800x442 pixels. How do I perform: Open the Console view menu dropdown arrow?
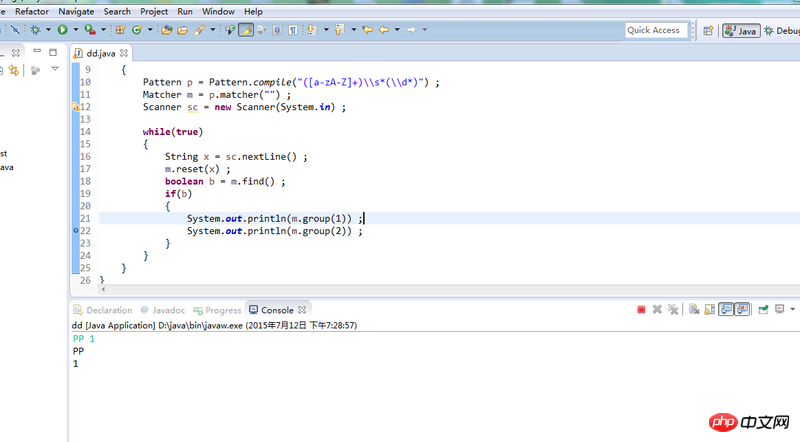792,309
